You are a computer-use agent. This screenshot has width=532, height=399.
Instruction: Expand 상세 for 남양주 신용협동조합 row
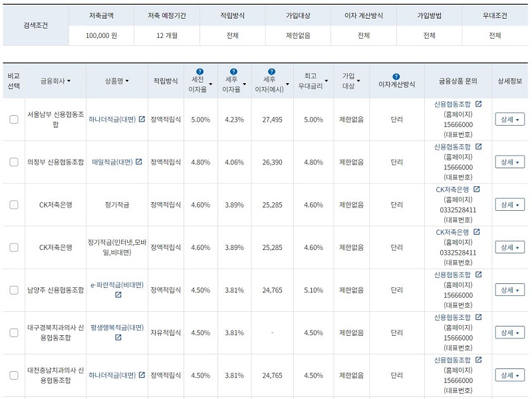click(x=509, y=290)
